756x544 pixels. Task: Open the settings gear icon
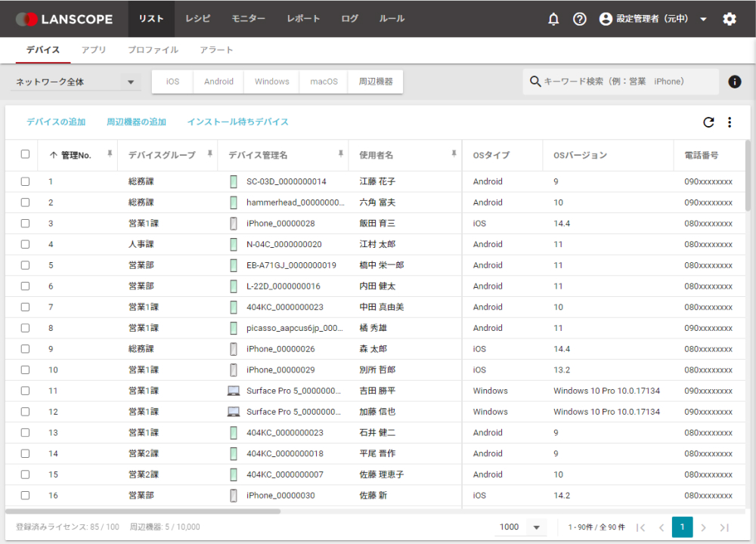(x=729, y=19)
